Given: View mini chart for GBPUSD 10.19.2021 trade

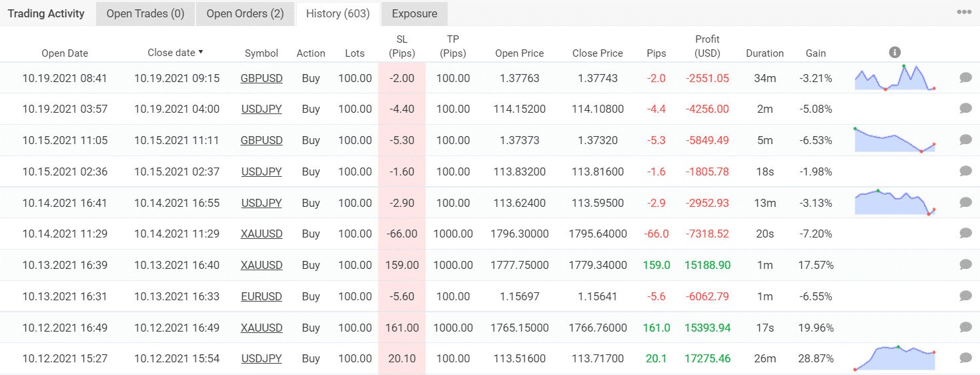Looking at the screenshot, I should 895,77.
